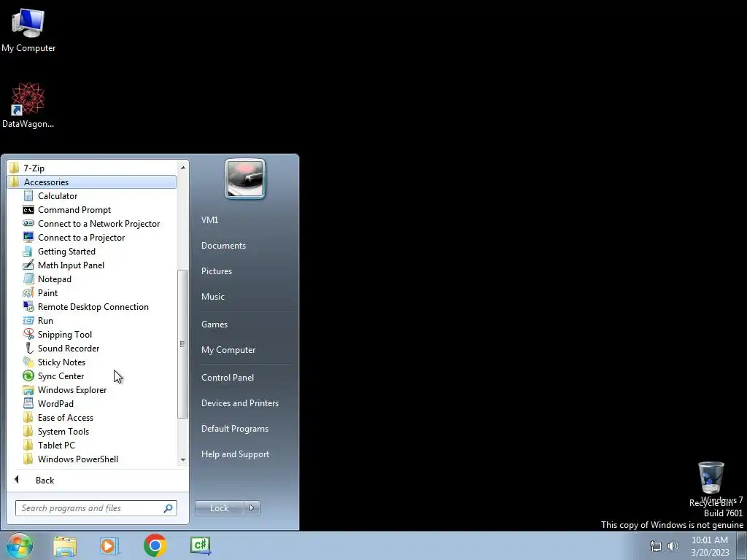747x560 pixels.
Task: Open Control Panel
Action: click(x=228, y=378)
